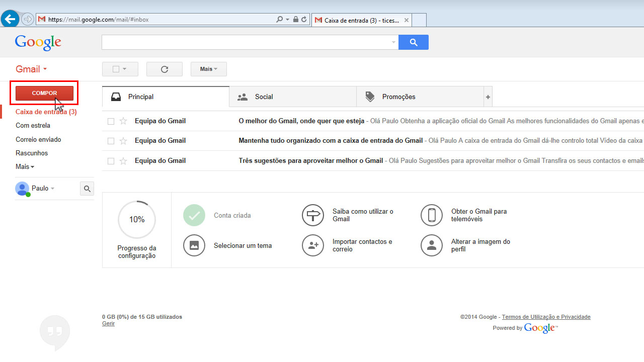
Task: Click the chat contacts search icon
Action: pos(87,189)
